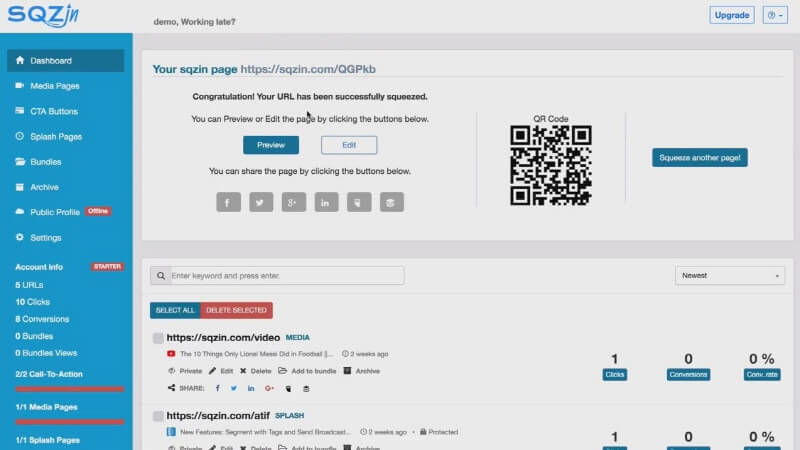Open the help dropdown beside Upgrade

775,15
